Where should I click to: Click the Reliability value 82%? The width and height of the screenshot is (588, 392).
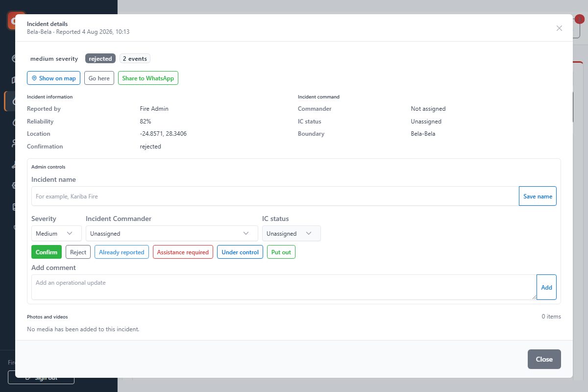pos(146,121)
